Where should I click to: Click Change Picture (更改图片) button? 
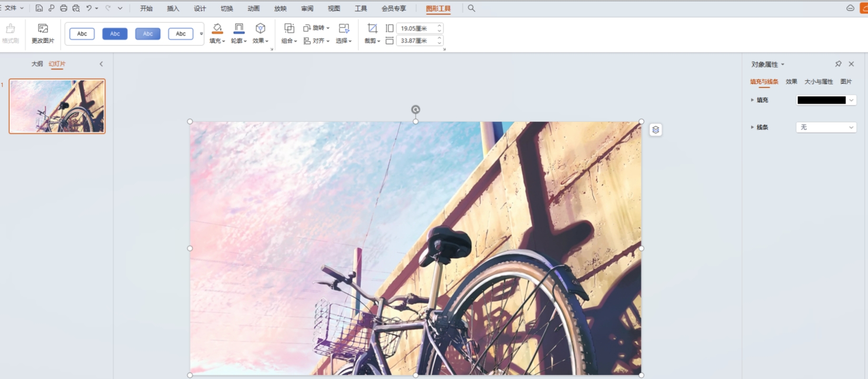pos(43,33)
